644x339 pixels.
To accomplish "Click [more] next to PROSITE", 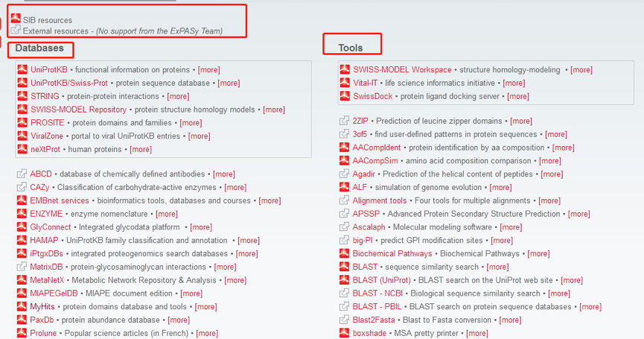I will (x=191, y=123).
